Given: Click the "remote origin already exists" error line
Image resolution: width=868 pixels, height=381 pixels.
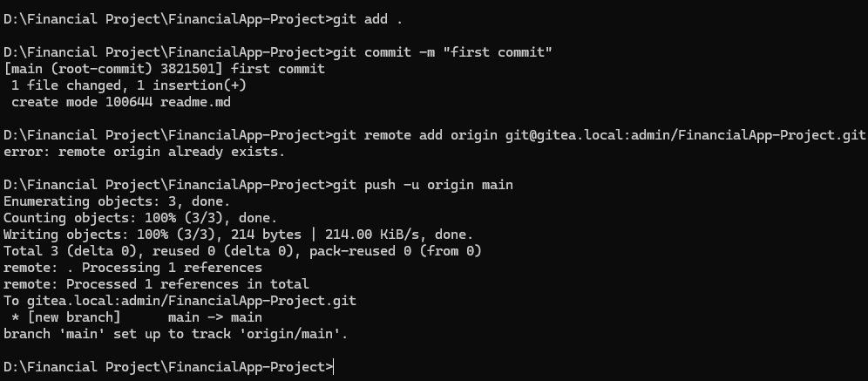Looking at the screenshot, I should point(144,152).
